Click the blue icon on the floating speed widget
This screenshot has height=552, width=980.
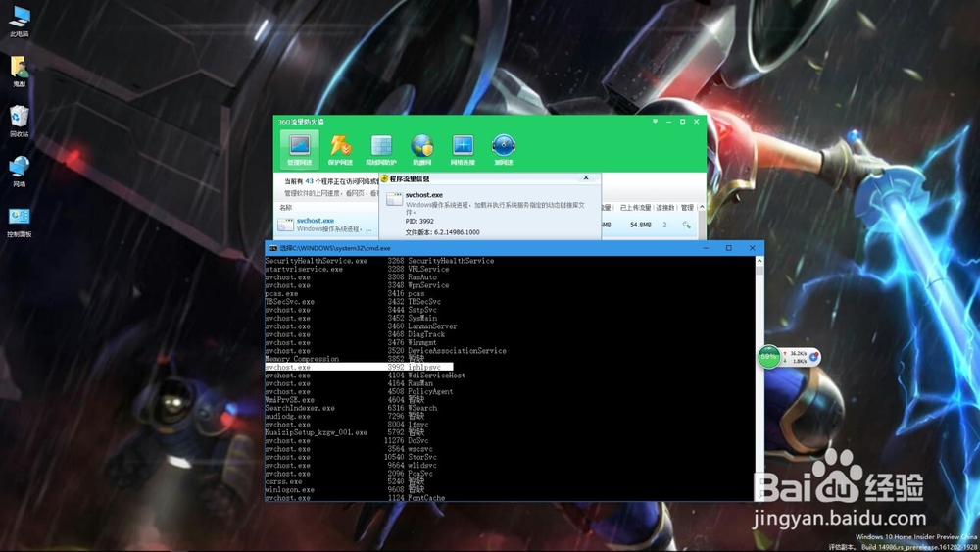(x=813, y=357)
